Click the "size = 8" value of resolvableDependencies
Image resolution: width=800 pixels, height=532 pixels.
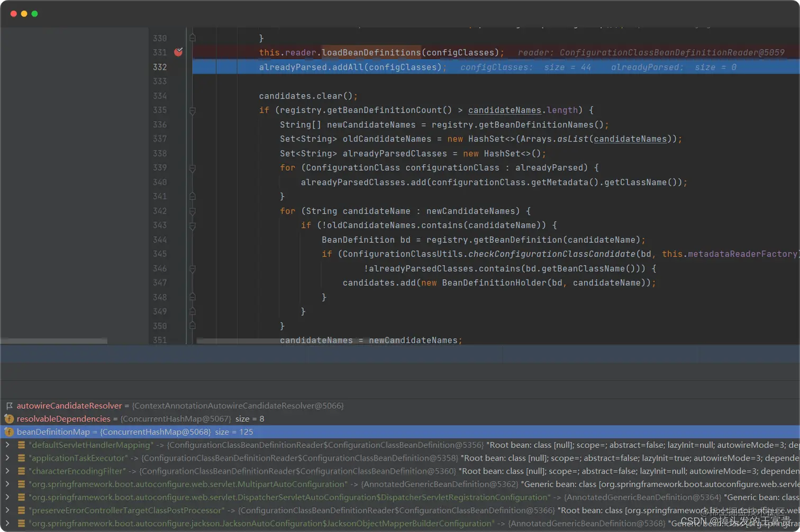point(250,419)
